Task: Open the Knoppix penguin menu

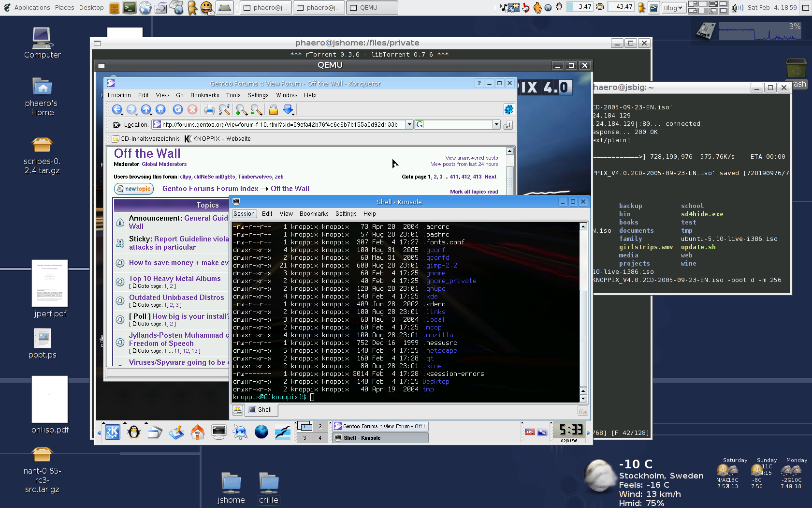Action: (x=134, y=432)
